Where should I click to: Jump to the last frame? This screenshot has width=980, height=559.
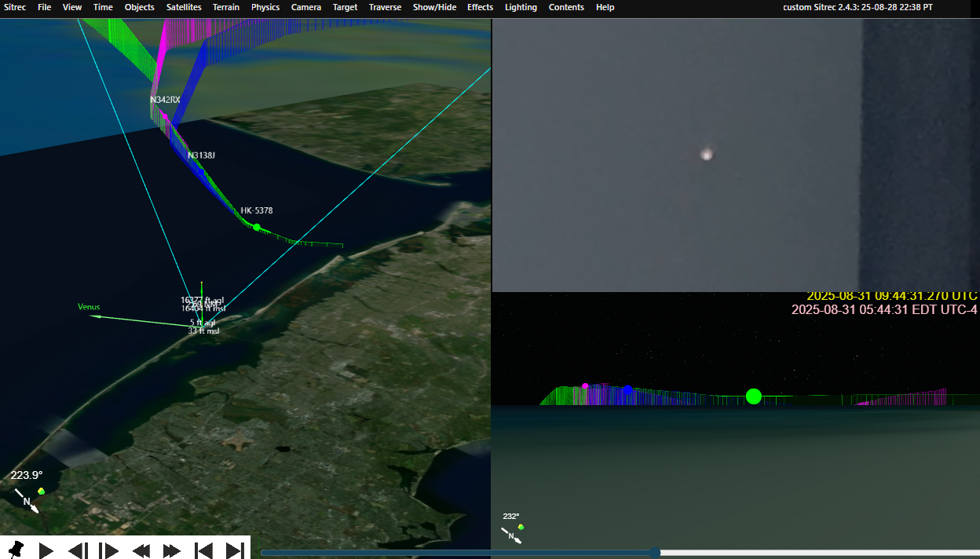pos(235,550)
